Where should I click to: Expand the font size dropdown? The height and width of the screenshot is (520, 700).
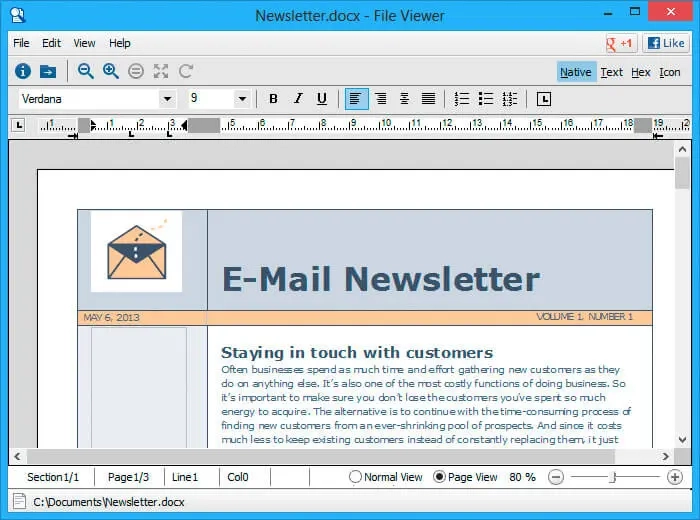click(x=242, y=99)
